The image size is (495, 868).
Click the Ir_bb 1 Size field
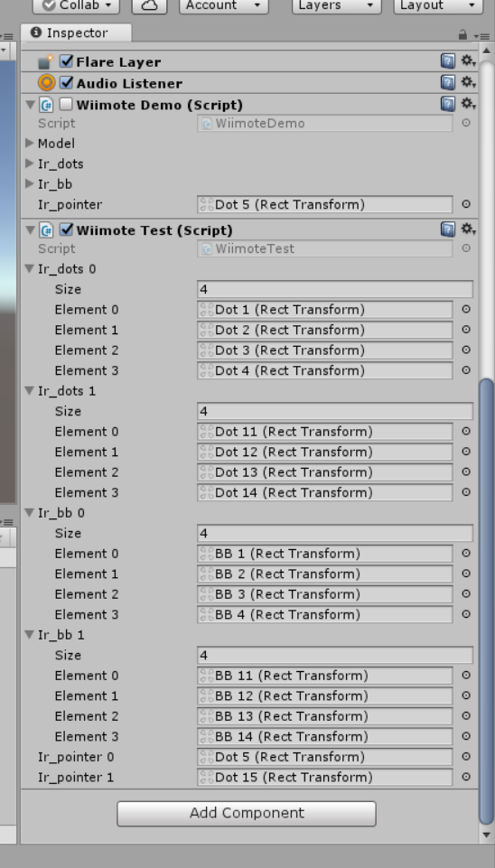(335, 656)
